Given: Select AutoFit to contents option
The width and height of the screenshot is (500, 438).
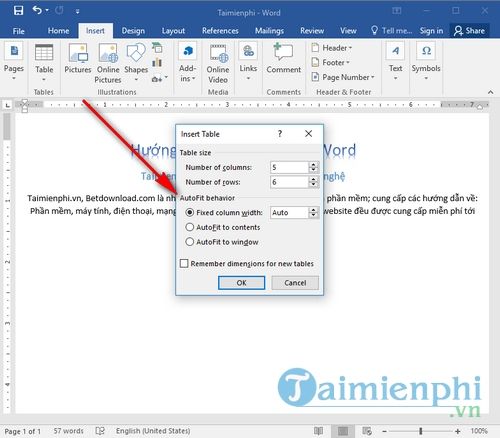Looking at the screenshot, I should (x=223, y=227).
